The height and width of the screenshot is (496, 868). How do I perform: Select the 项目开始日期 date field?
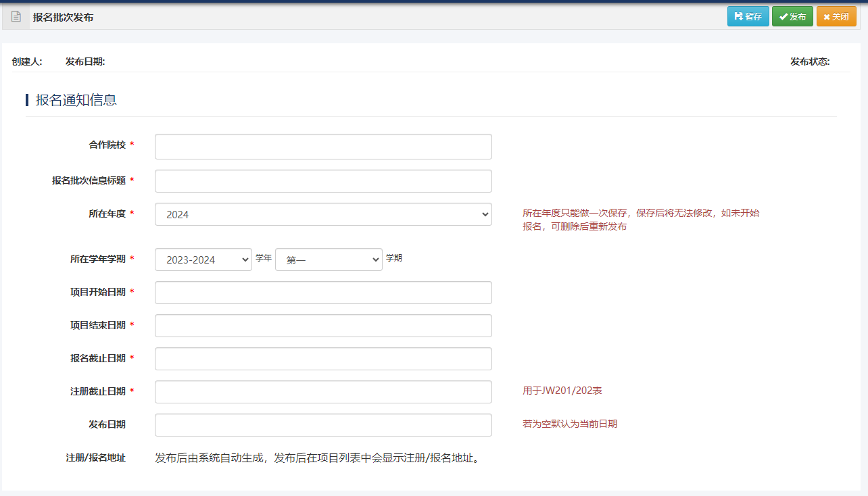pos(323,293)
